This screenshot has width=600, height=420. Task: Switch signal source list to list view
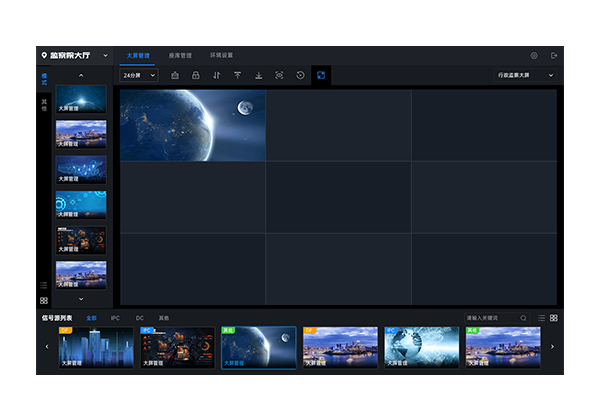coord(541,318)
